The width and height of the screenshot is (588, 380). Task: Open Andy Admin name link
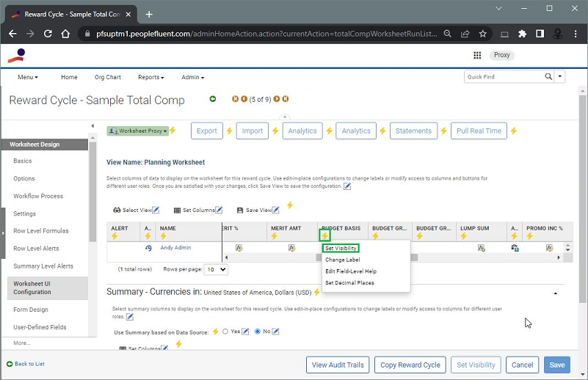pyautogui.click(x=176, y=248)
